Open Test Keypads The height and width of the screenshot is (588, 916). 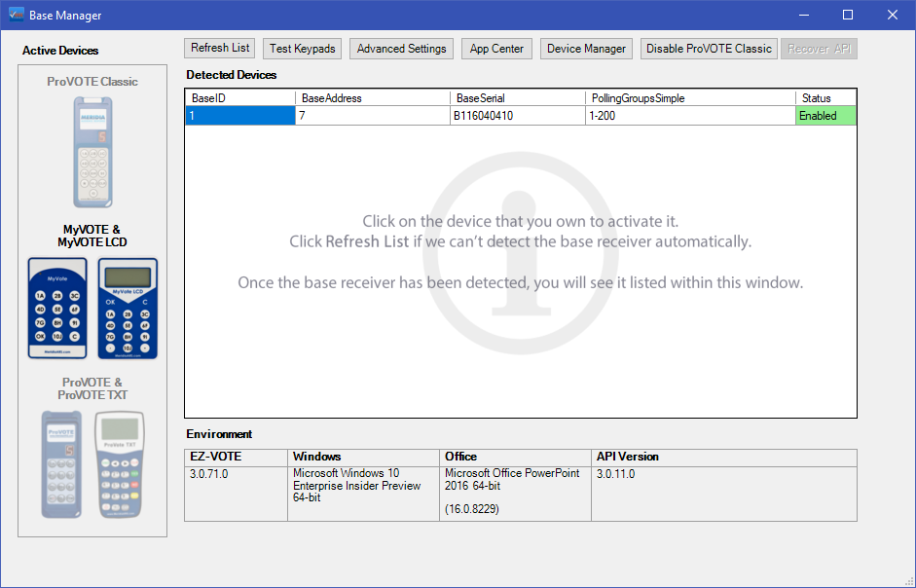(302, 49)
